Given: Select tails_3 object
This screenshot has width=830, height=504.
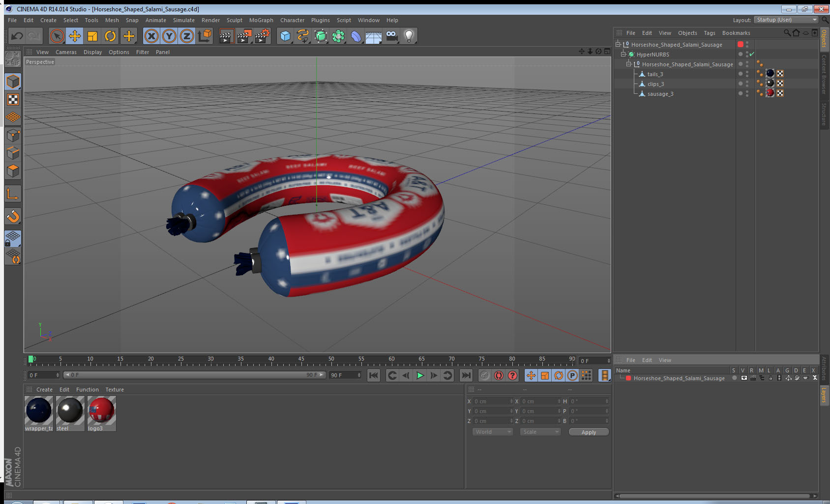Looking at the screenshot, I should (x=655, y=74).
